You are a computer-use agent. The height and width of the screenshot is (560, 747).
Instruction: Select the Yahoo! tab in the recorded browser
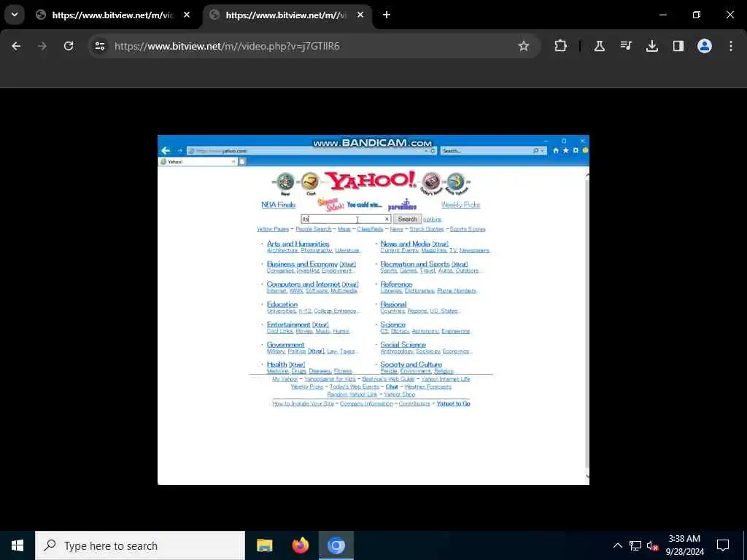198,162
